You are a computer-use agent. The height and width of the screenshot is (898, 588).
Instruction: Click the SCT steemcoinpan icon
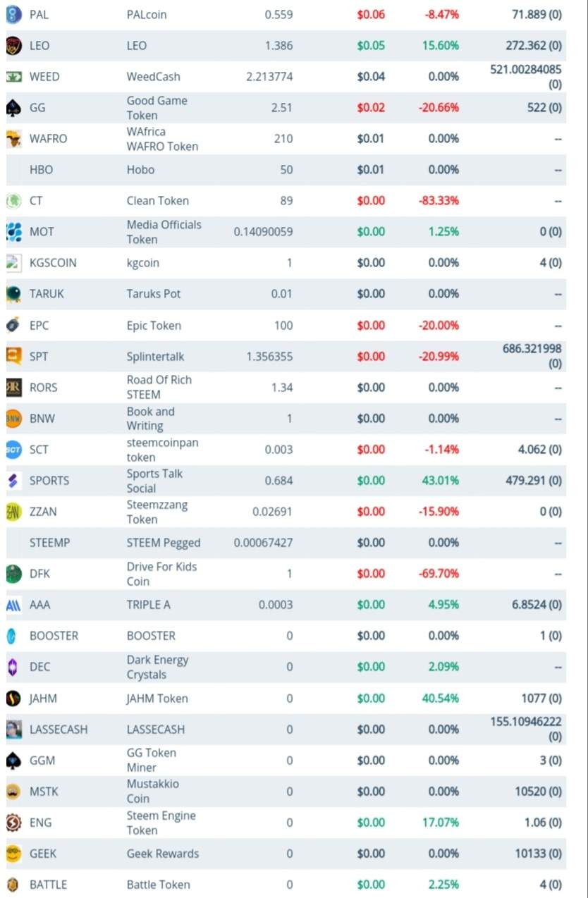point(13,450)
